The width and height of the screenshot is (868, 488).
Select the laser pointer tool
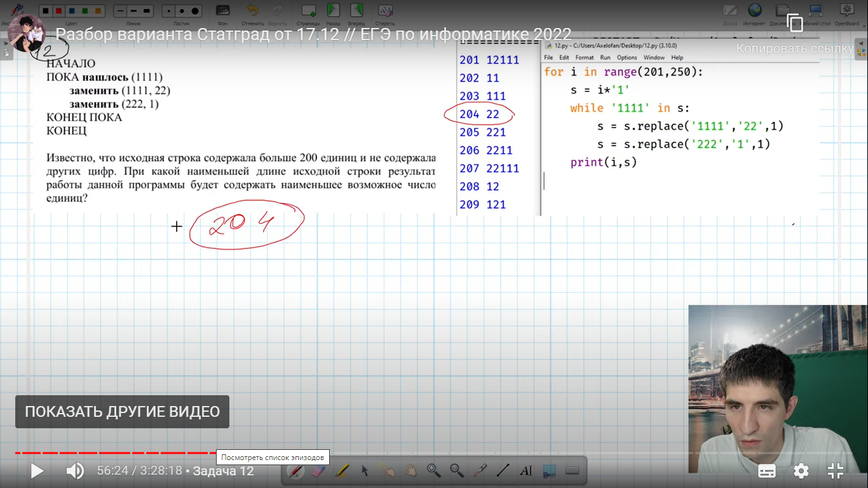pos(480,471)
